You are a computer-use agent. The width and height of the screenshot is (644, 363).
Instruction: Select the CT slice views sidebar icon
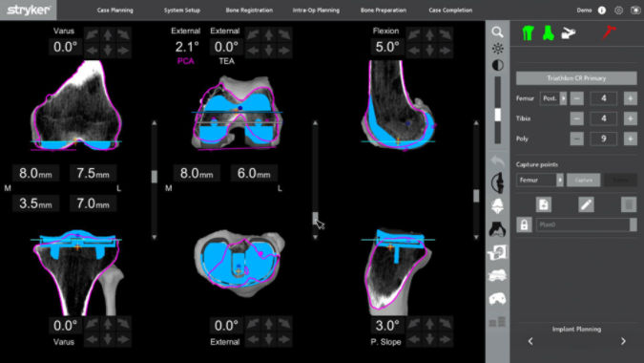pos(497,252)
